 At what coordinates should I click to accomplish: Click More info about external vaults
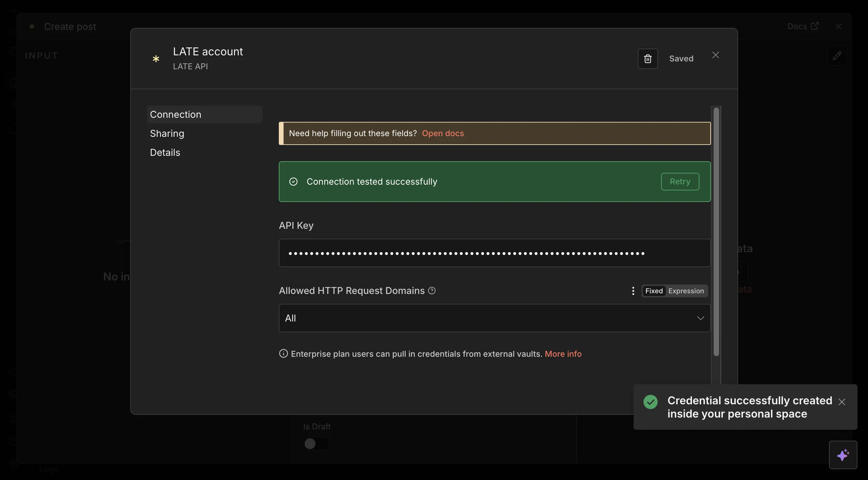563,354
